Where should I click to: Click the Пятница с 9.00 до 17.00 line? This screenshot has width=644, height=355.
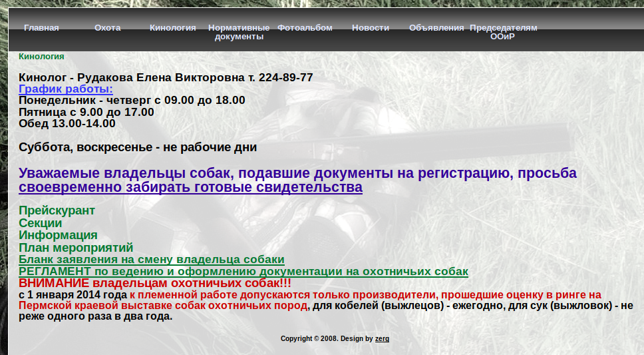click(x=86, y=112)
